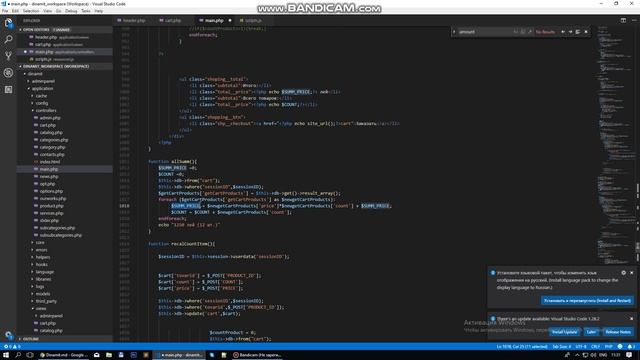The height and width of the screenshot is (360, 640).
Task: Click the Later button on update notification
Action: (591, 332)
